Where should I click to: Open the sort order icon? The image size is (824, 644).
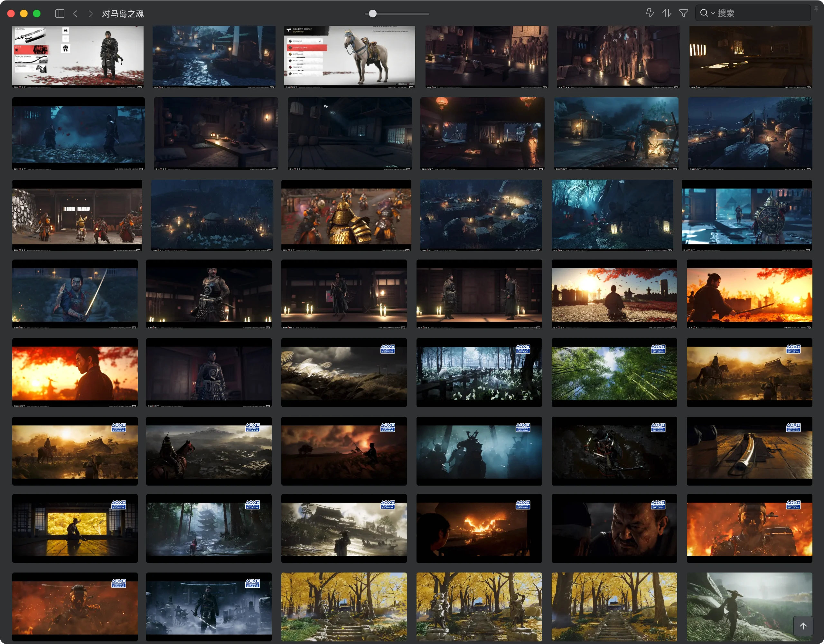pos(667,13)
